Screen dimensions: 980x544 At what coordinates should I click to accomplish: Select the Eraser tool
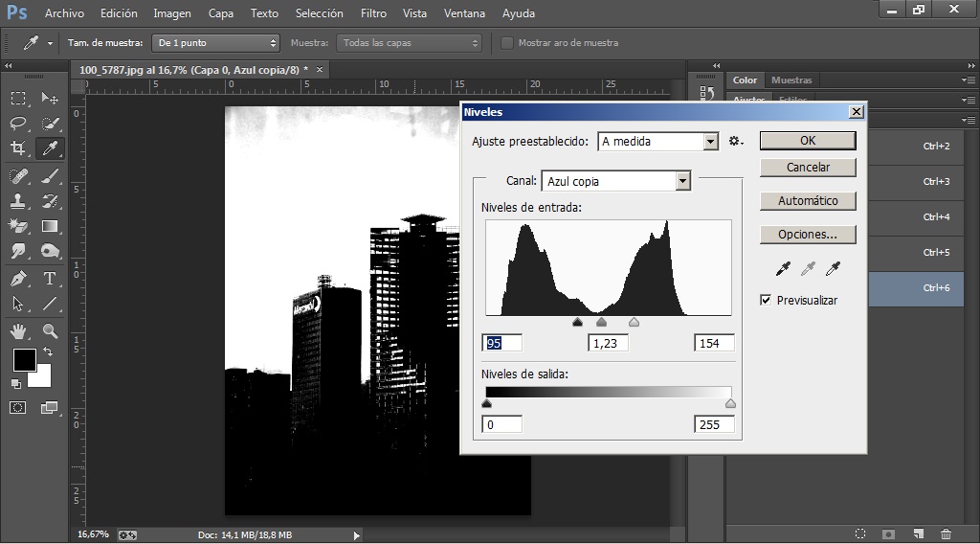pyautogui.click(x=18, y=226)
